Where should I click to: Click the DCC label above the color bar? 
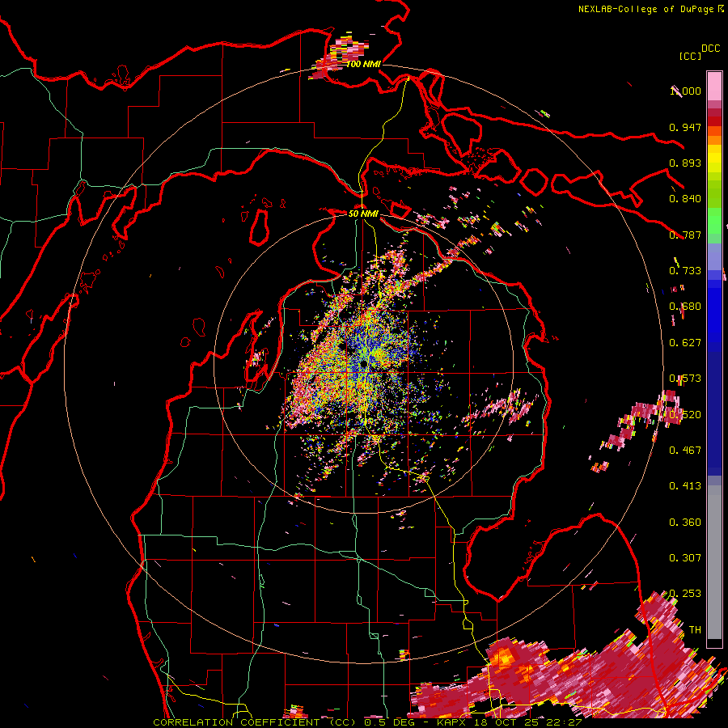tap(710, 49)
